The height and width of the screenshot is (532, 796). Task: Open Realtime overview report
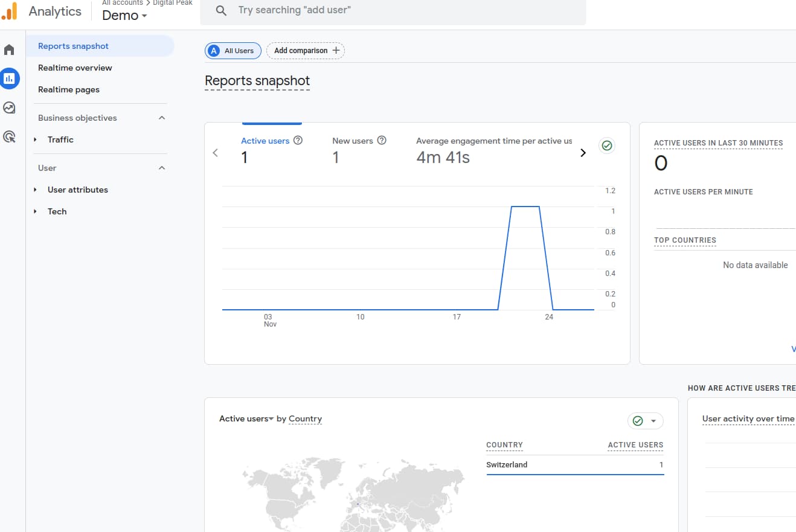pos(75,68)
